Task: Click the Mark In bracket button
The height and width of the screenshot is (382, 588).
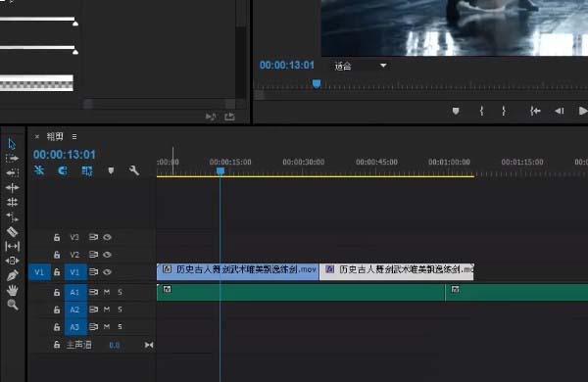Action: 481,111
